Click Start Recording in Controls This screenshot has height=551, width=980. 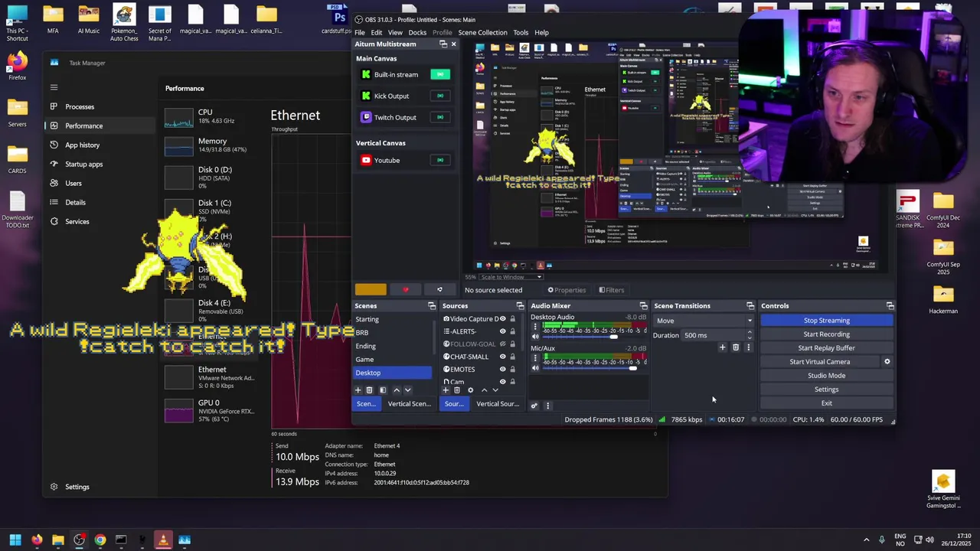pyautogui.click(x=827, y=334)
